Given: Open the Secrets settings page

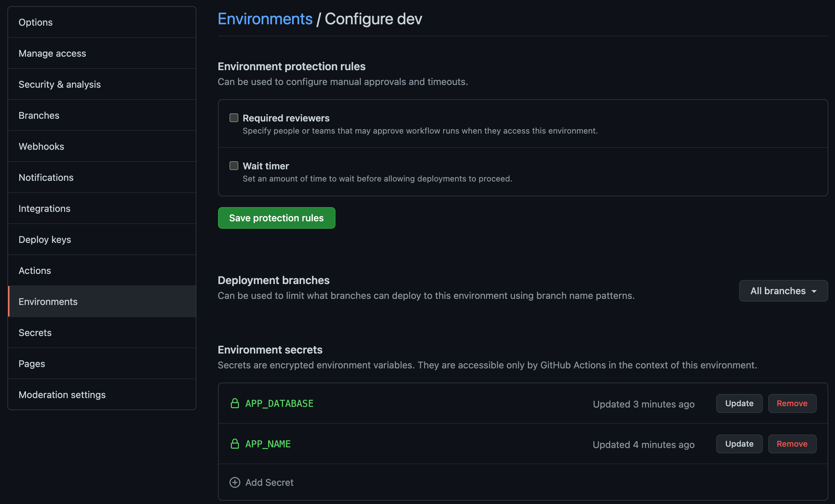Looking at the screenshot, I should [35, 333].
